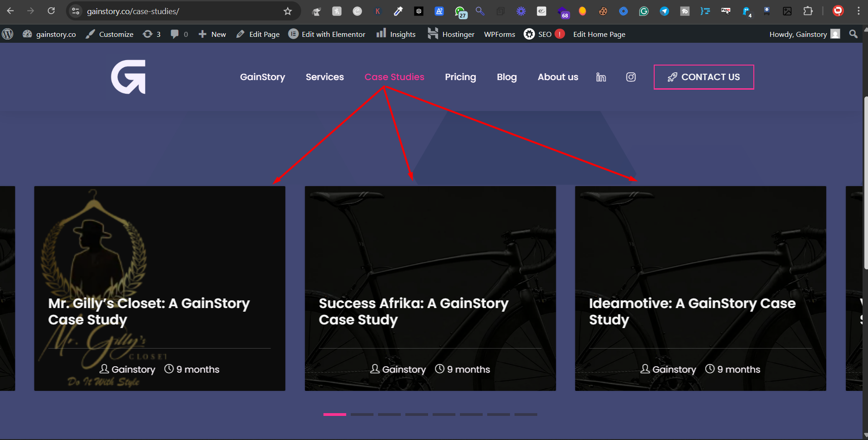868x440 pixels.
Task: Open the Blog nav item
Action: (x=507, y=77)
